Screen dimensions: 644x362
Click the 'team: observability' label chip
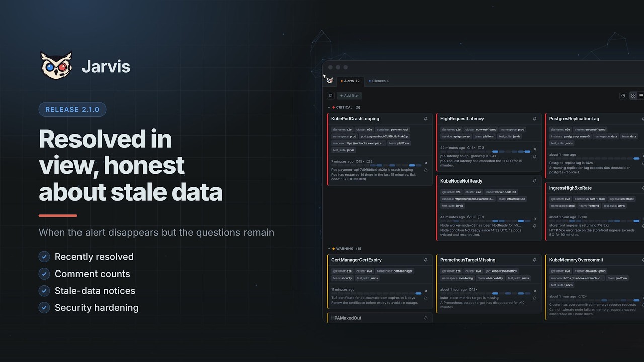pyautogui.click(x=490, y=278)
